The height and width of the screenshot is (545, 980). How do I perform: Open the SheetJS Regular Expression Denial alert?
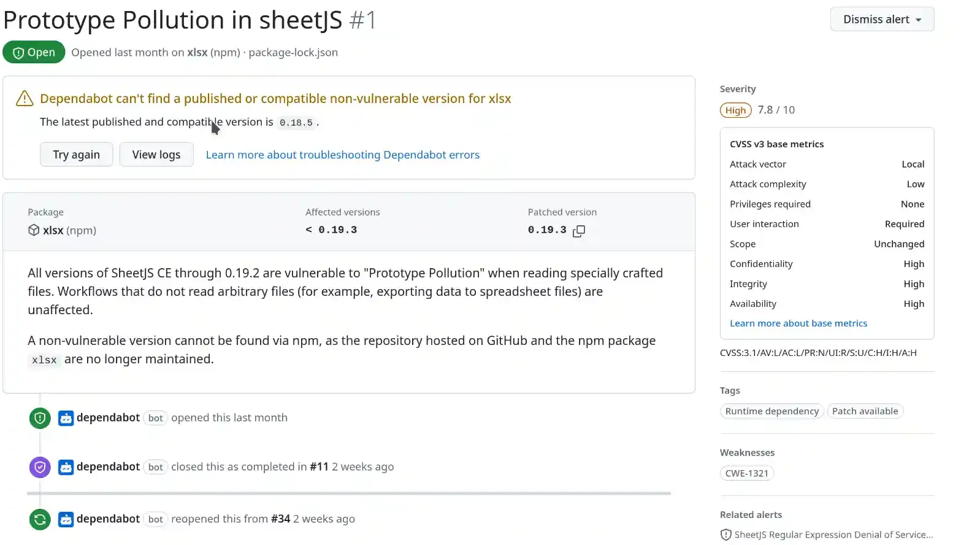[x=833, y=535]
